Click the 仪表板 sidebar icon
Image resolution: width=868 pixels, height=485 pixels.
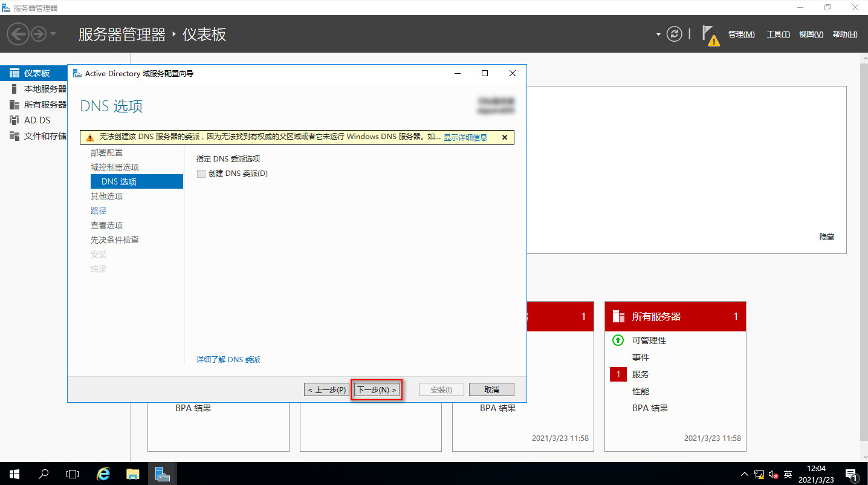point(15,73)
